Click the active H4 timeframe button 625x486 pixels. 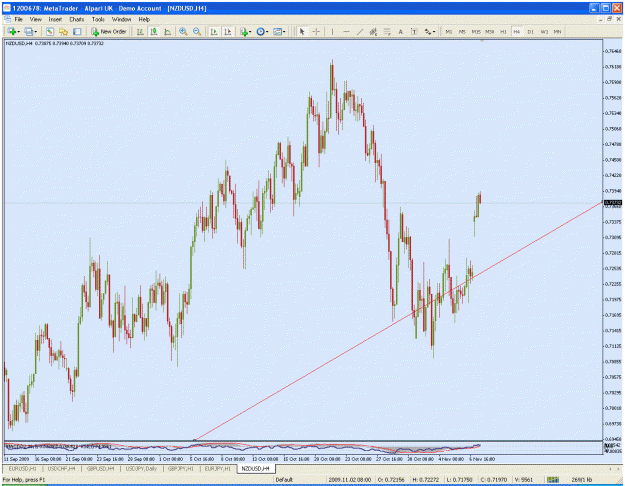[x=517, y=31]
